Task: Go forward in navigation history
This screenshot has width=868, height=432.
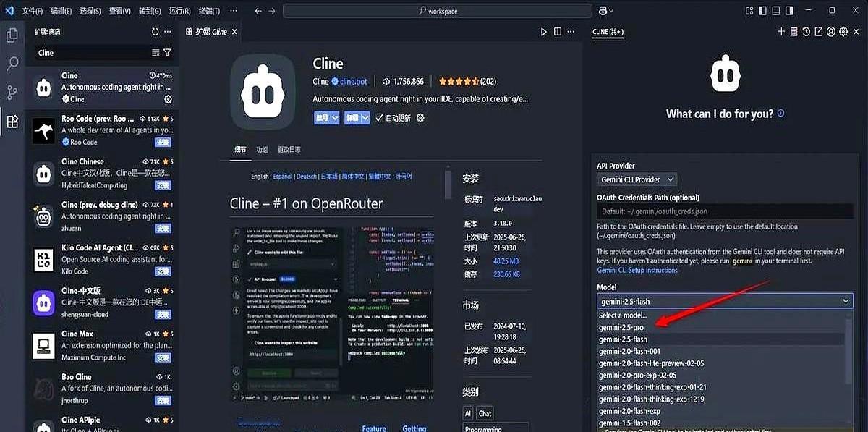Action: 271,11
